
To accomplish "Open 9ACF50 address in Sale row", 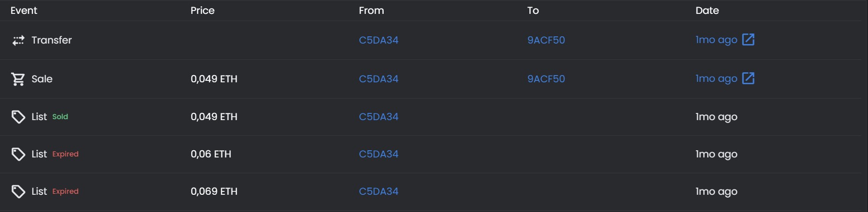I will [x=546, y=79].
